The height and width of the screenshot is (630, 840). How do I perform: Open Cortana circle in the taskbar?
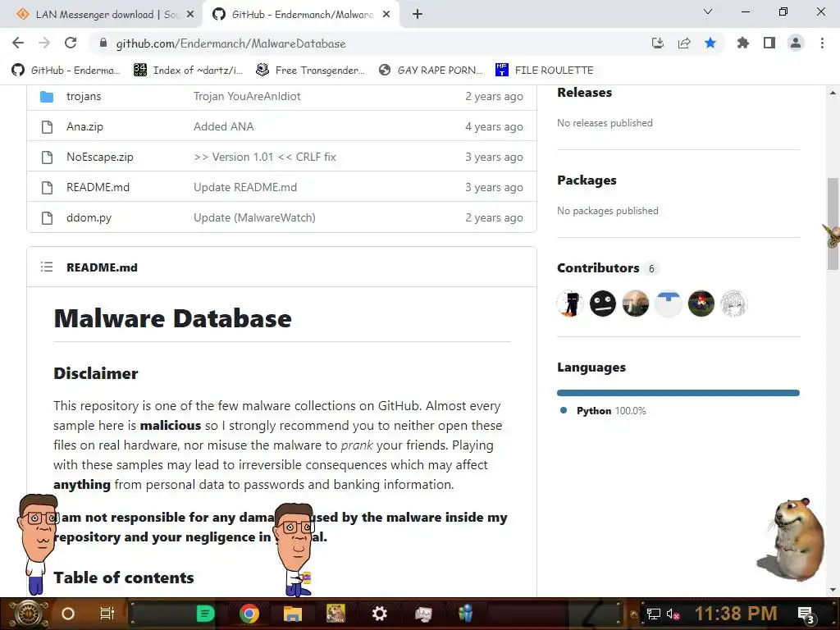click(68, 614)
